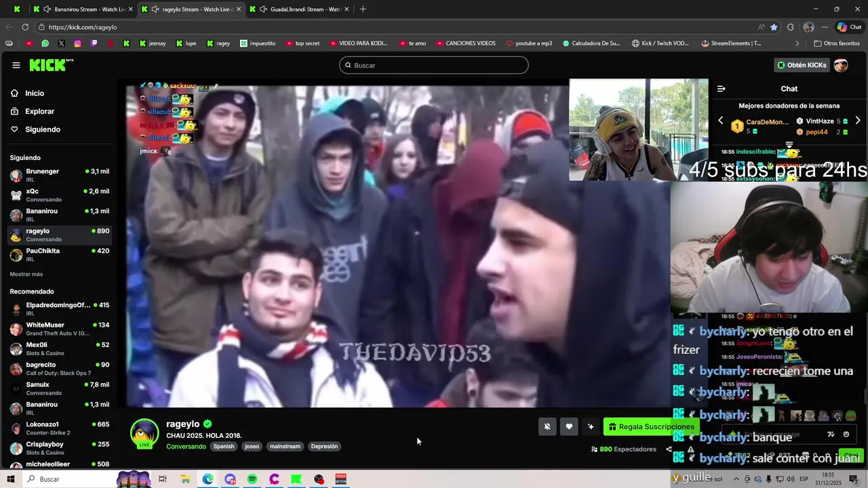The image size is (868, 488).
Task: Open the Instagram bookmark icon
Action: coord(78,43)
